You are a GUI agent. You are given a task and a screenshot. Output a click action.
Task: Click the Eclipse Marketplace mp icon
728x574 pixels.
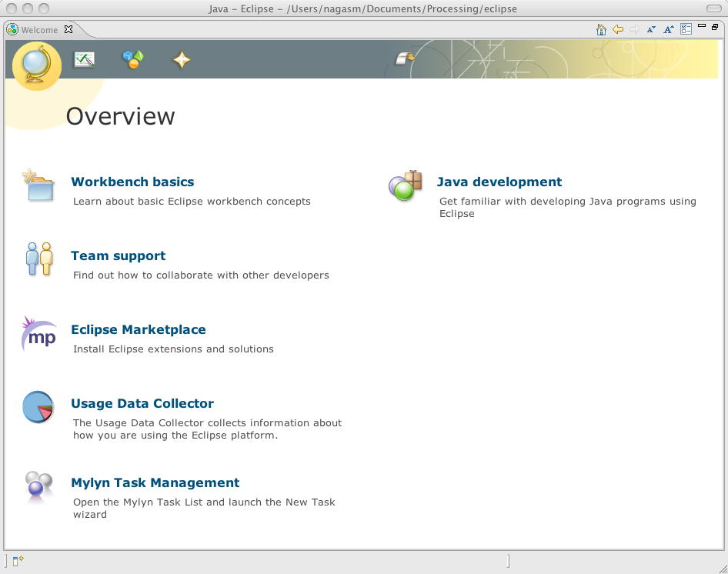(39, 334)
